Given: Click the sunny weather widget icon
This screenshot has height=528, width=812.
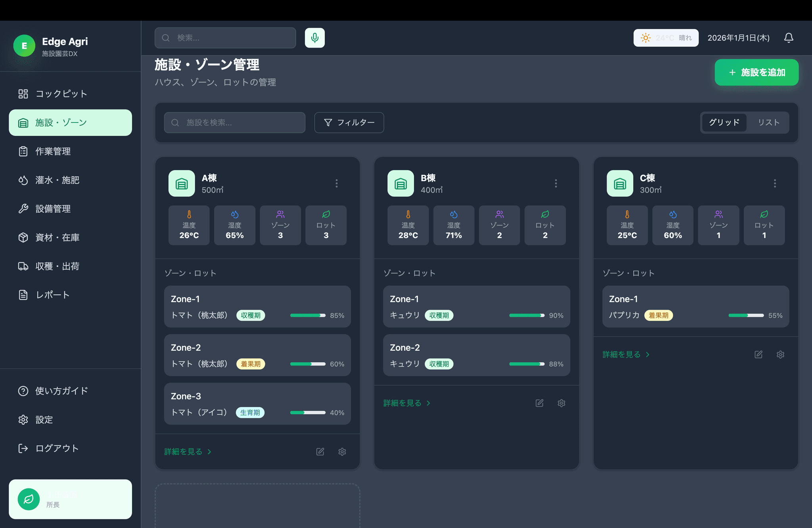Looking at the screenshot, I should [645, 38].
